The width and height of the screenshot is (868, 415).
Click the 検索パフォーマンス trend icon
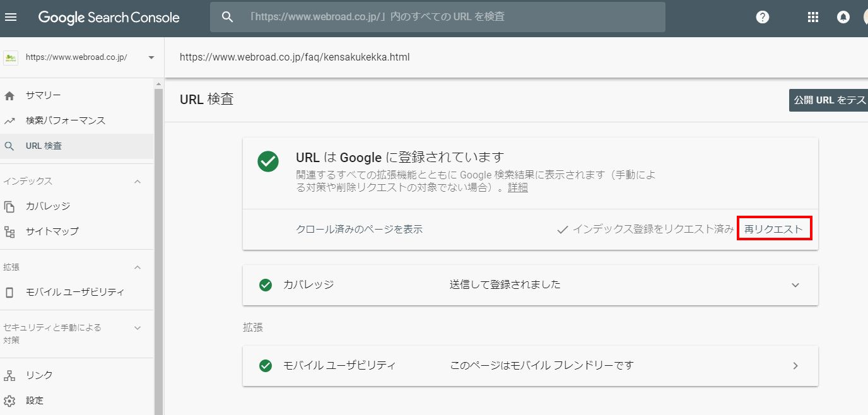tap(9, 121)
